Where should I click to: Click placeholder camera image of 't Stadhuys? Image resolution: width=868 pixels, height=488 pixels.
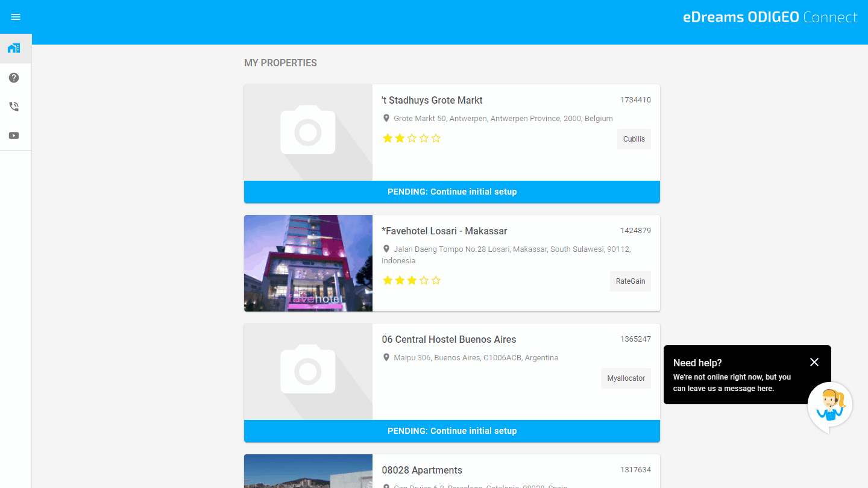coord(308,133)
